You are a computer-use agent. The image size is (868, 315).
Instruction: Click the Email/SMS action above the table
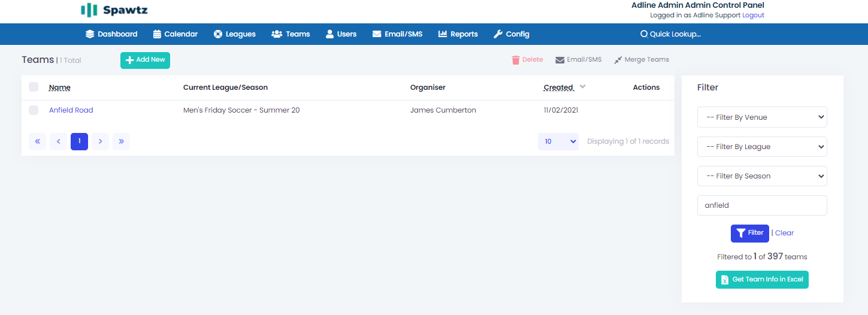pyautogui.click(x=578, y=60)
